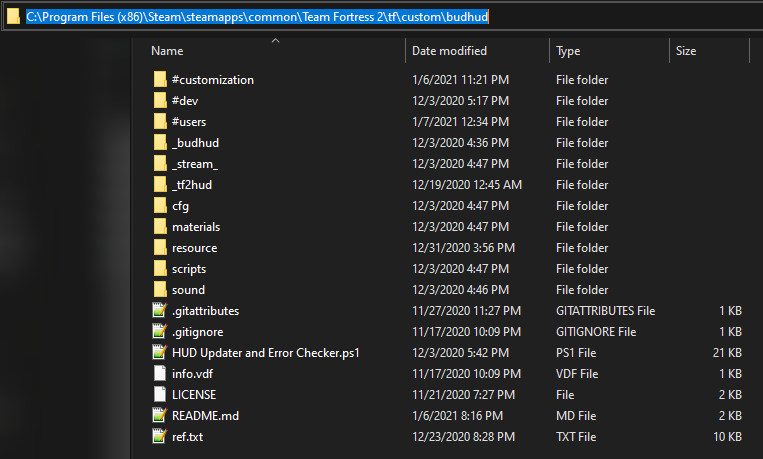
Task: Click the VDF File type cell
Action: (x=577, y=374)
